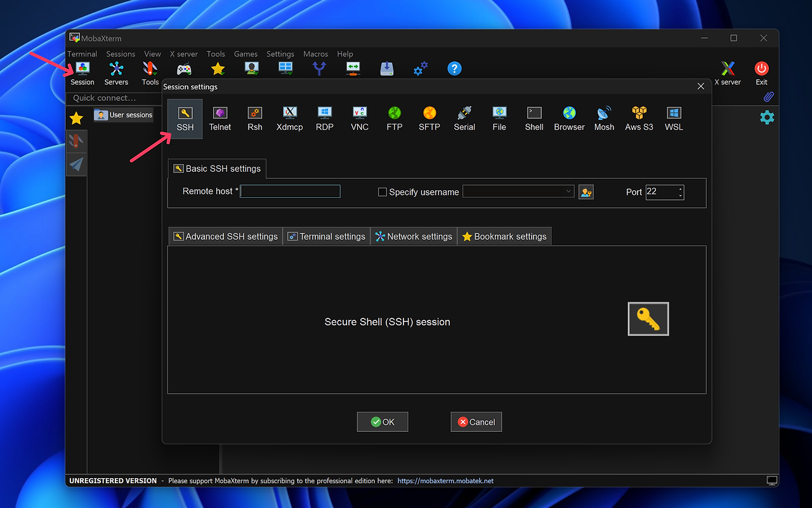The image size is (812, 508).
Task: Click the user manager icon beside username
Action: pos(586,192)
